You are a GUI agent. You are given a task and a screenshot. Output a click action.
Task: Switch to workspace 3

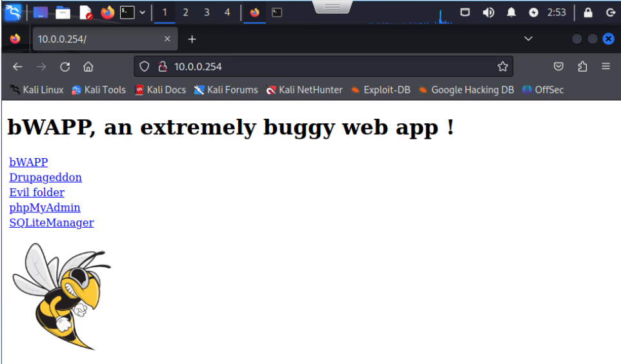click(x=207, y=13)
